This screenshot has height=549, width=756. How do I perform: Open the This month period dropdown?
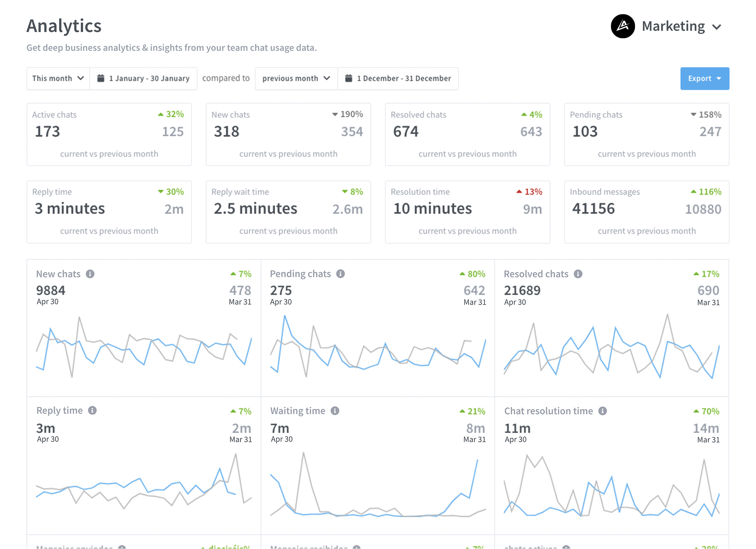[x=58, y=79]
